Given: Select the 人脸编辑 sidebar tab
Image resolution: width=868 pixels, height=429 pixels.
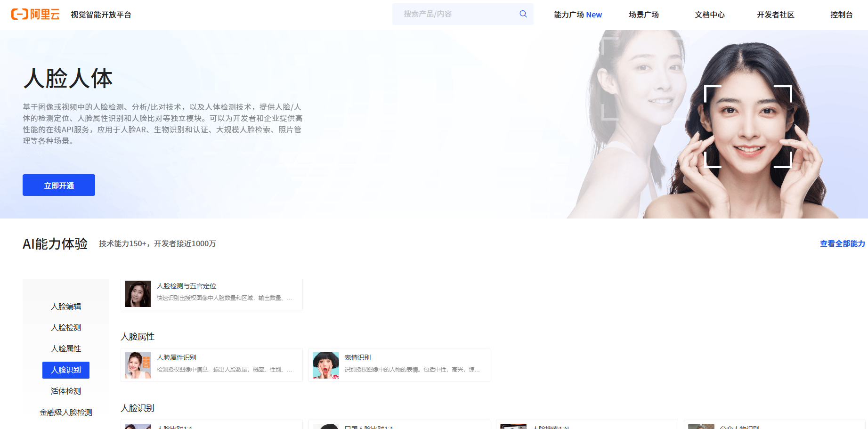Looking at the screenshot, I should (x=66, y=307).
